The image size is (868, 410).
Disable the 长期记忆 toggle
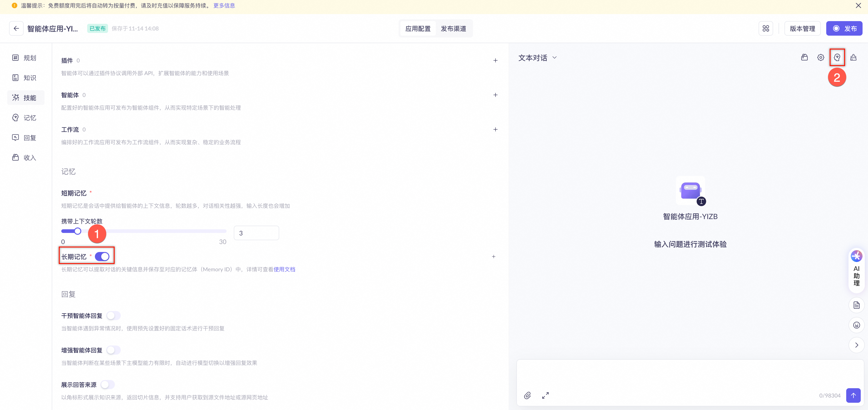point(102,257)
